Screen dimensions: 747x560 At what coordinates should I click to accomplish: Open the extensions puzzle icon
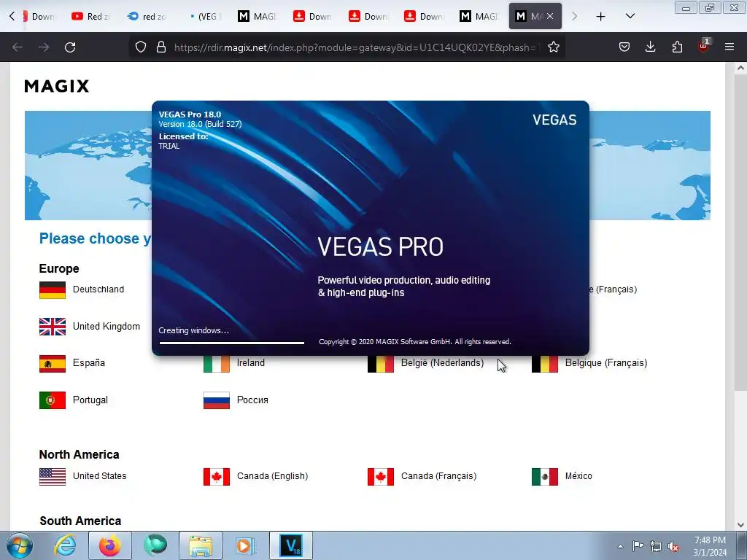tap(677, 47)
